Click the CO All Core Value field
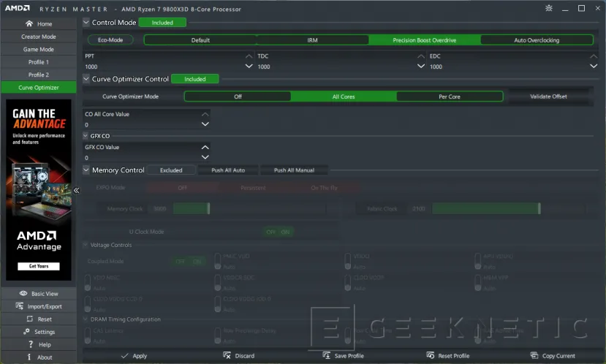The image size is (606, 364). pyautogui.click(x=143, y=124)
